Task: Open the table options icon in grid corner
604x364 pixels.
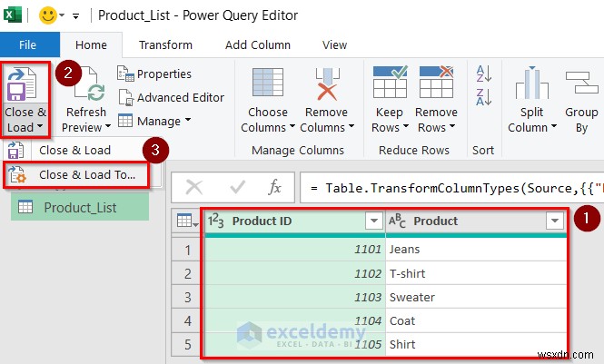Action: [188, 221]
